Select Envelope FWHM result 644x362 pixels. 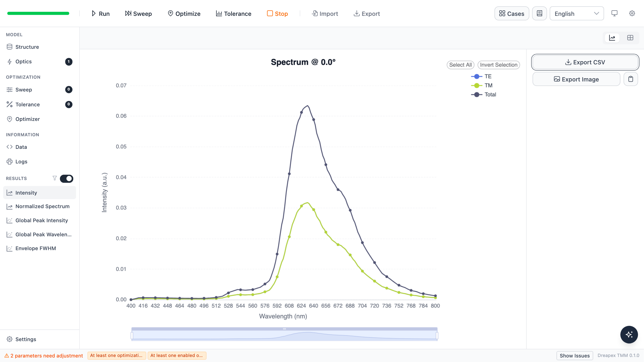39,248
